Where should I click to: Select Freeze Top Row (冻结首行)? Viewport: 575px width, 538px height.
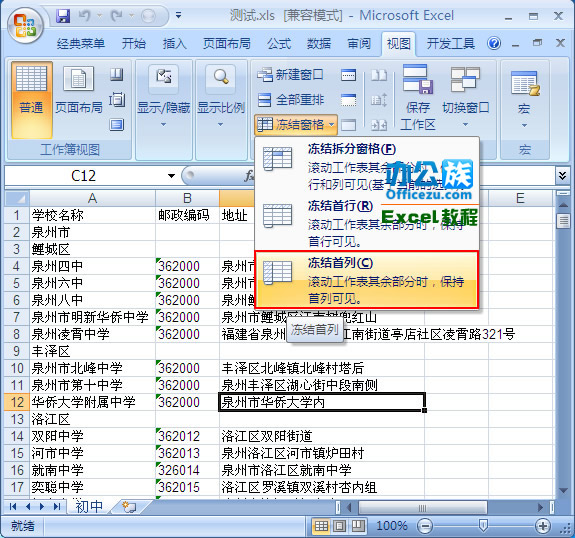[x=367, y=223]
